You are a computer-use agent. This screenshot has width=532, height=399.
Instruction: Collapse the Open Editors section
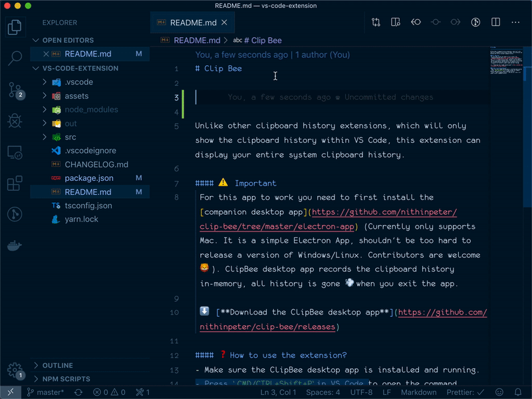(68, 40)
